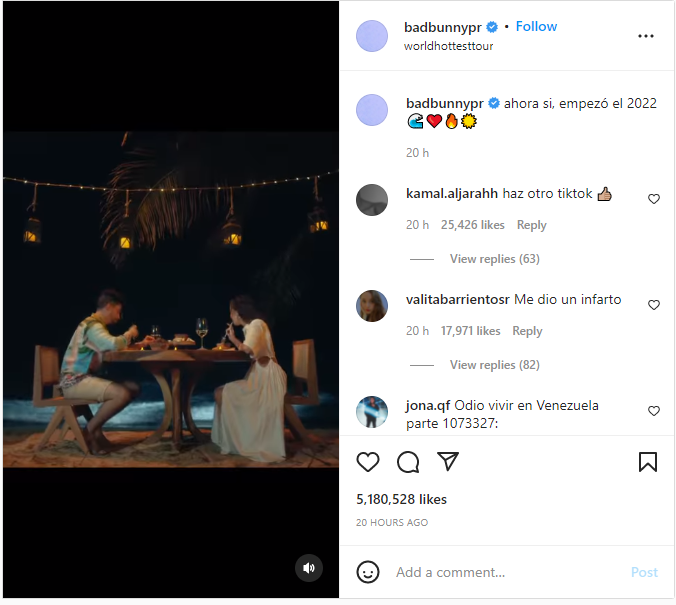Reply to valitabarrientosr's comment

[527, 331]
